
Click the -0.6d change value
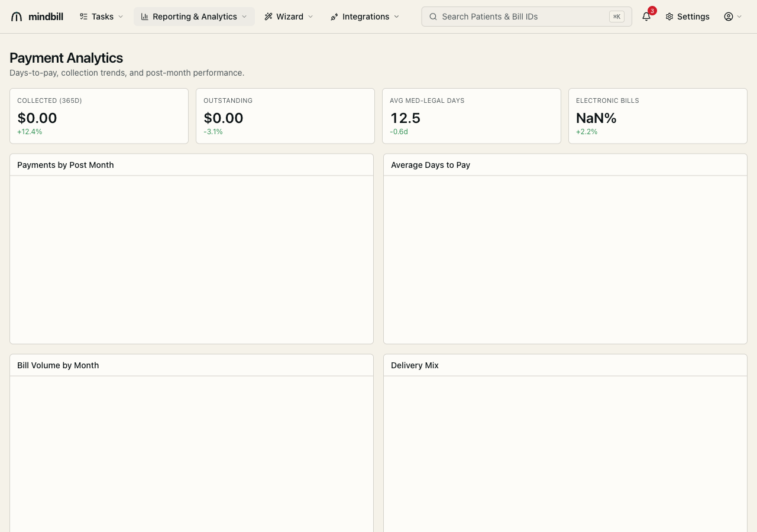399,132
